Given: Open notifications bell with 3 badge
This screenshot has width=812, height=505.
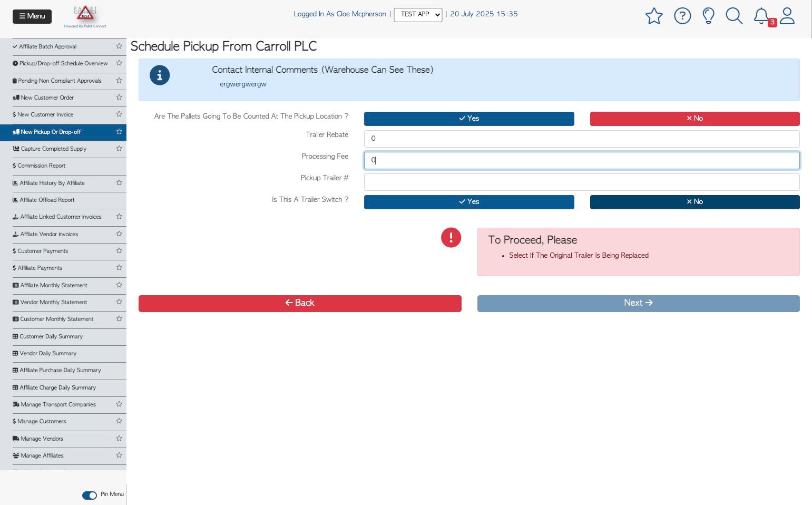Looking at the screenshot, I should 762,16.
